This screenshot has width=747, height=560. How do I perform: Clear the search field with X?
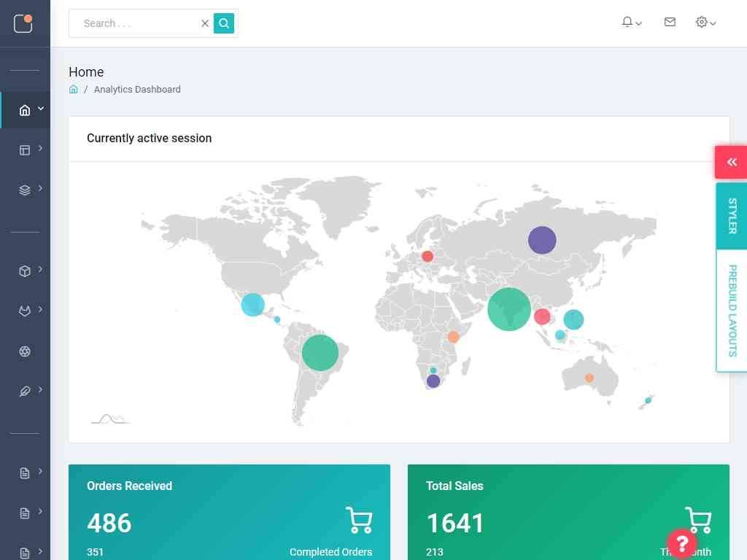[x=205, y=23]
